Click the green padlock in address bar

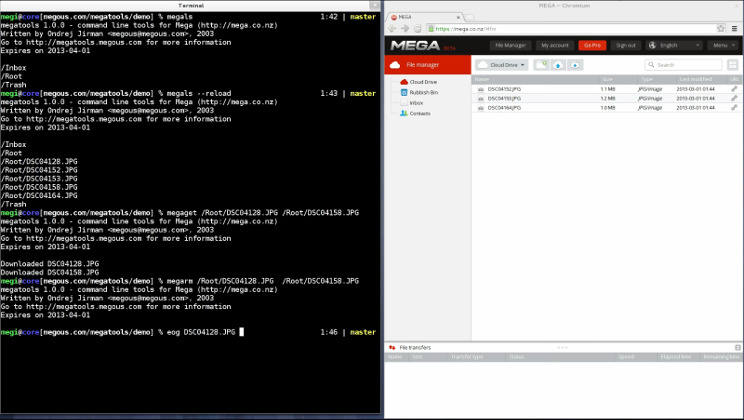pos(431,28)
